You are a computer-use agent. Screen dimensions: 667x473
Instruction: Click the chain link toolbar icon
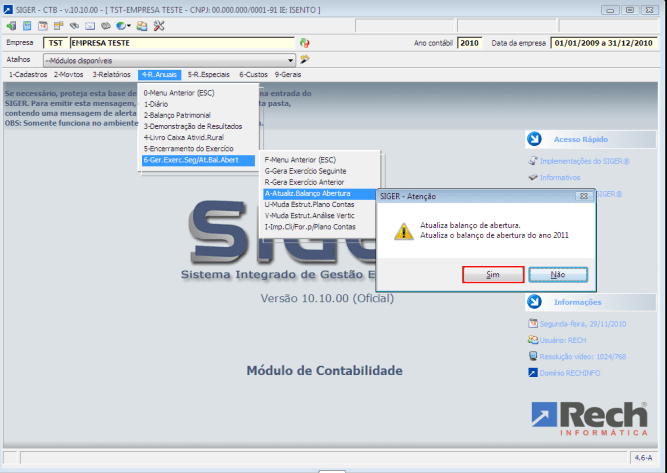(x=105, y=26)
